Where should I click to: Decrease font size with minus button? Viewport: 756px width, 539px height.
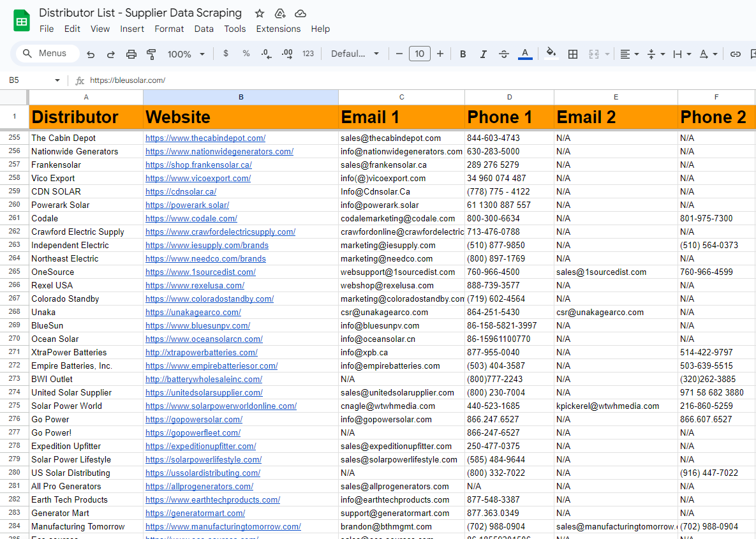click(x=399, y=54)
